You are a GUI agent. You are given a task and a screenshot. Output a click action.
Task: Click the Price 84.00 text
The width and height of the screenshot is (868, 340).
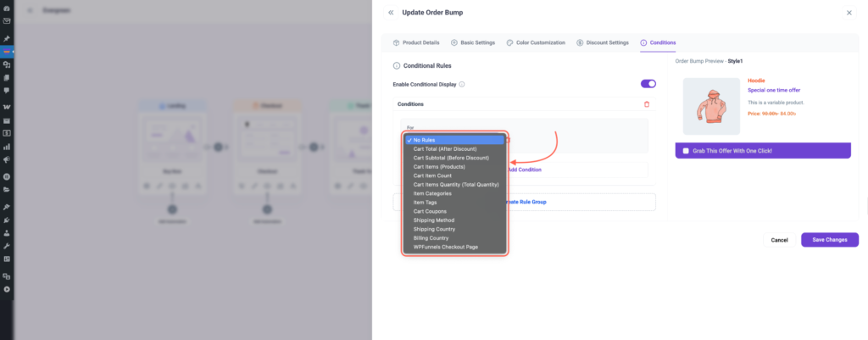coord(771,114)
